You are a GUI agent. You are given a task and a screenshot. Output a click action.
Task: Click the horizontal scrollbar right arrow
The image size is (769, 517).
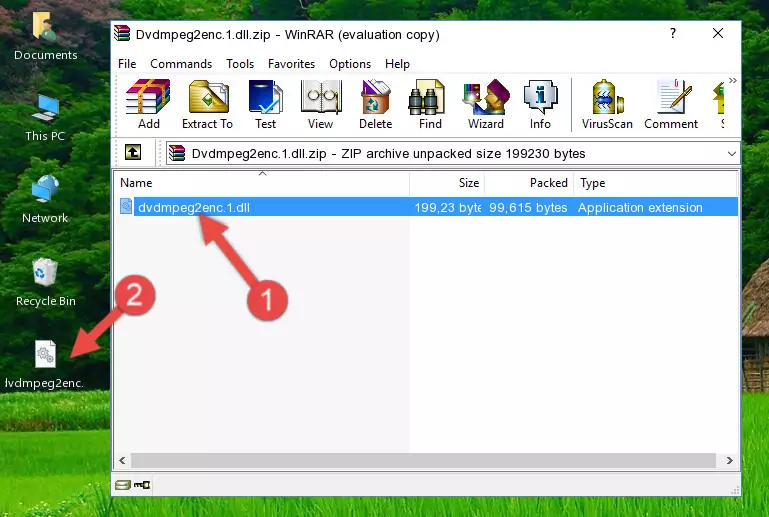(x=729, y=460)
